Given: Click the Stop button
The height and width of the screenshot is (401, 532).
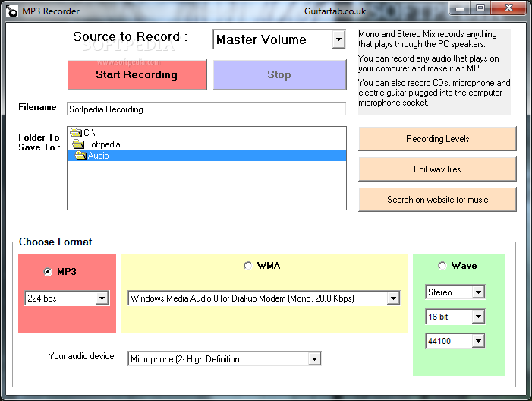Looking at the screenshot, I should pos(279,74).
